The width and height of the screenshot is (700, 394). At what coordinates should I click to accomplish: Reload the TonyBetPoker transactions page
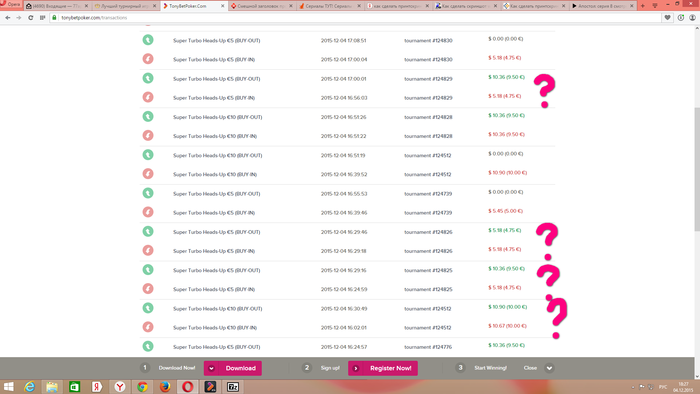coord(30,17)
